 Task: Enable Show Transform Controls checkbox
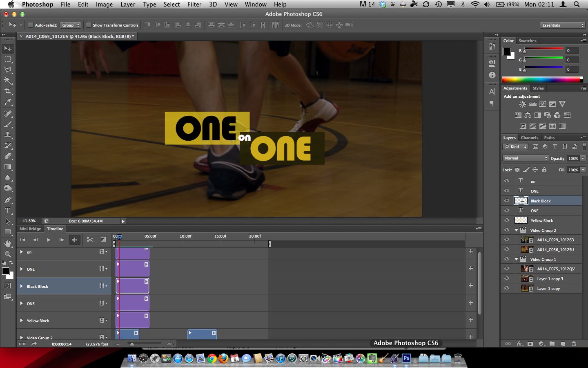pos(88,25)
